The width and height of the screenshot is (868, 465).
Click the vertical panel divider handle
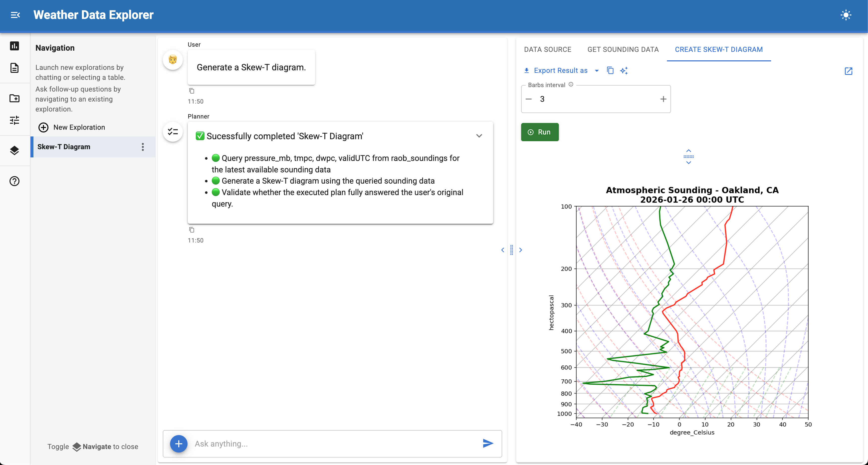tap(511, 250)
